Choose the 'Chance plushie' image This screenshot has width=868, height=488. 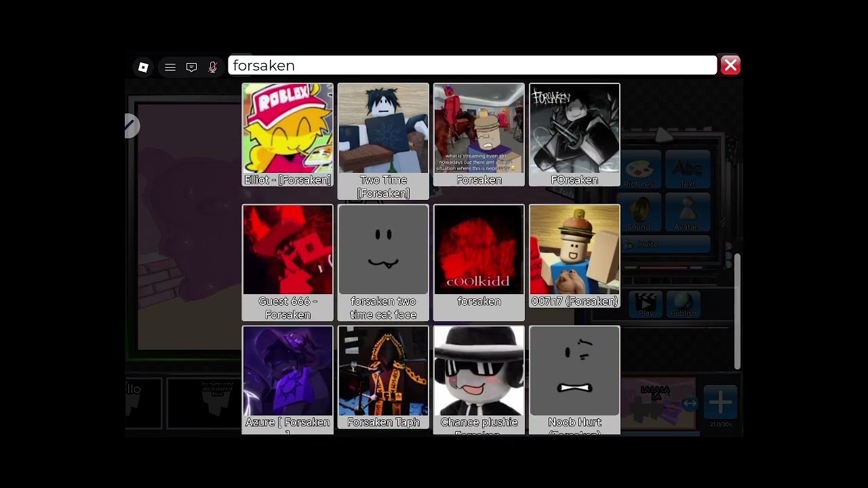[479, 380]
